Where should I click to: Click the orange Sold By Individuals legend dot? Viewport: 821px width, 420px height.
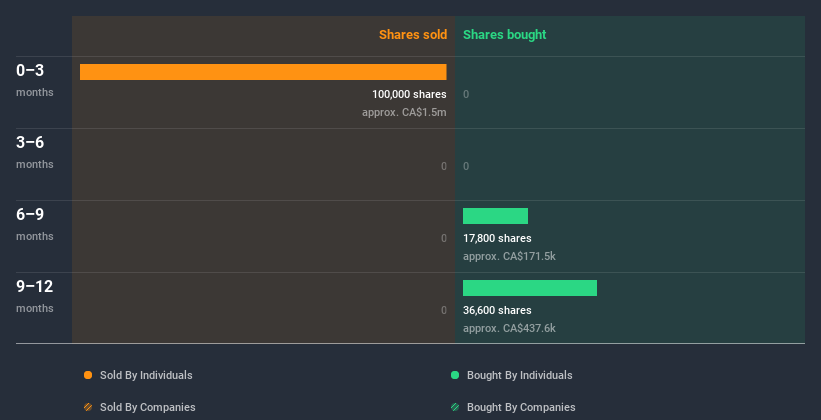(x=88, y=375)
